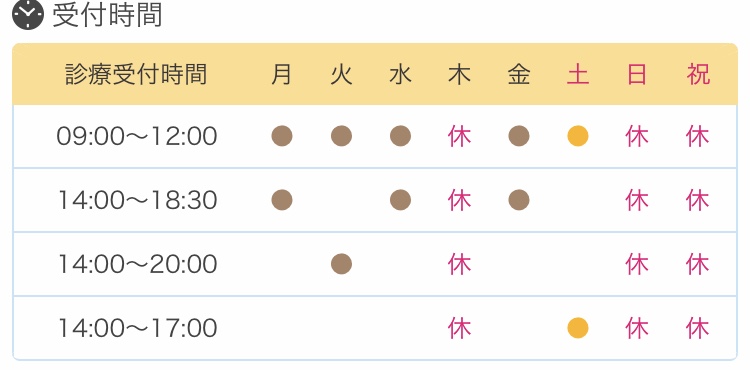Select the 祝 column header
This screenshot has width=750, height=370.
pyautogui.click(x=698, y=75)
